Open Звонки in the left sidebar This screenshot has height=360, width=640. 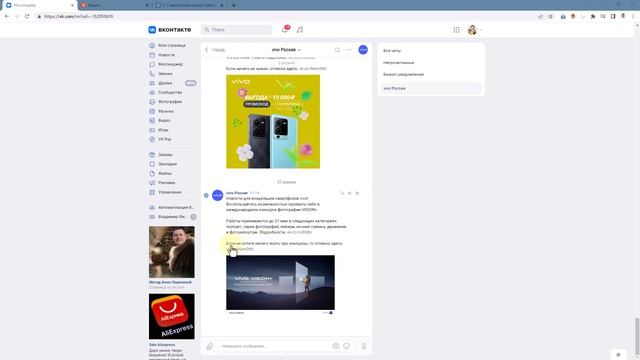click(x=165, y=73)
